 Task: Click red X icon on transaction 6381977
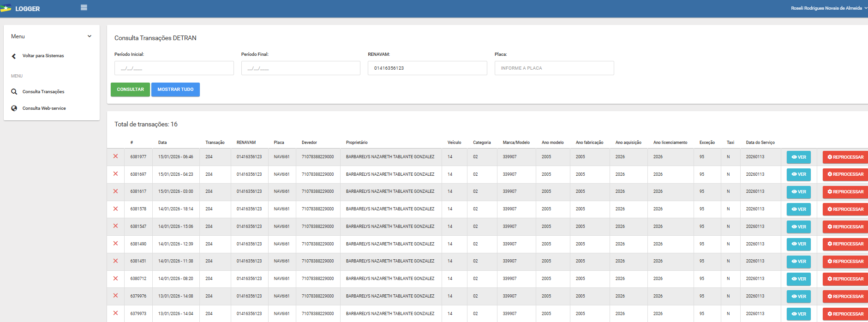point(115,156)
